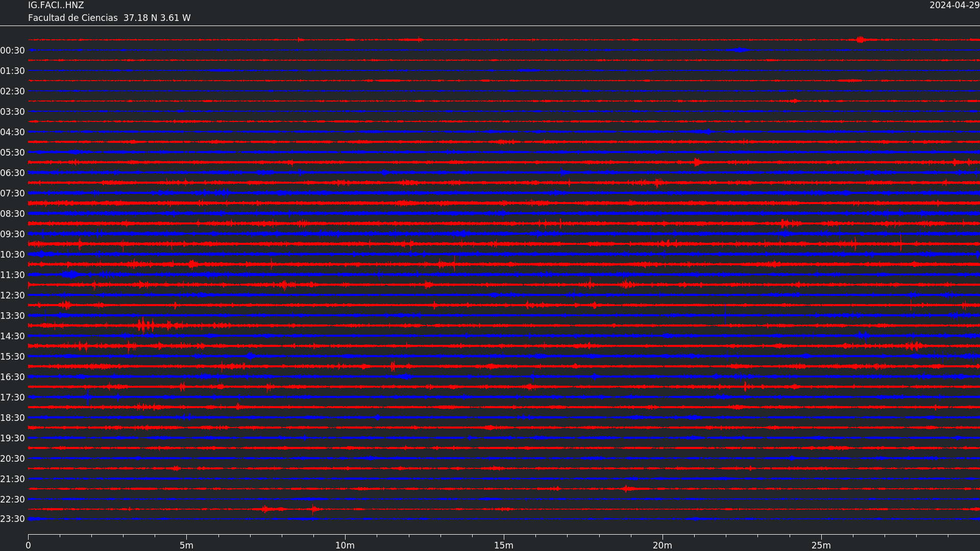The height and width of the screenshot is (551, 980).
Task: Select the 09:30 time label
Action: 13,234
